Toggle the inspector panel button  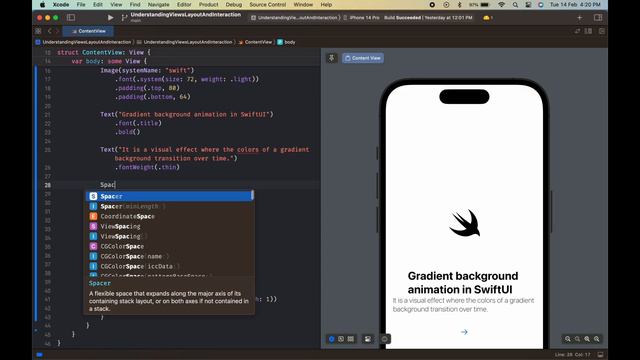(598, 18)
